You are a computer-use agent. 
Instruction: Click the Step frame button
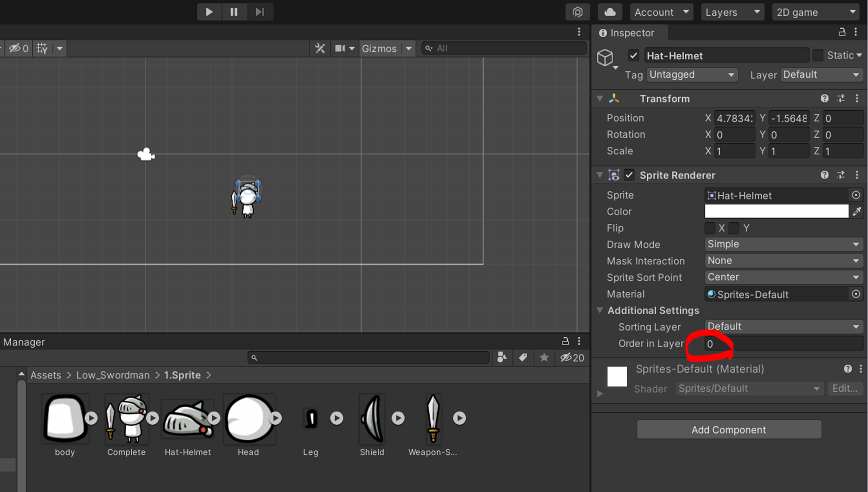(260, 12)
